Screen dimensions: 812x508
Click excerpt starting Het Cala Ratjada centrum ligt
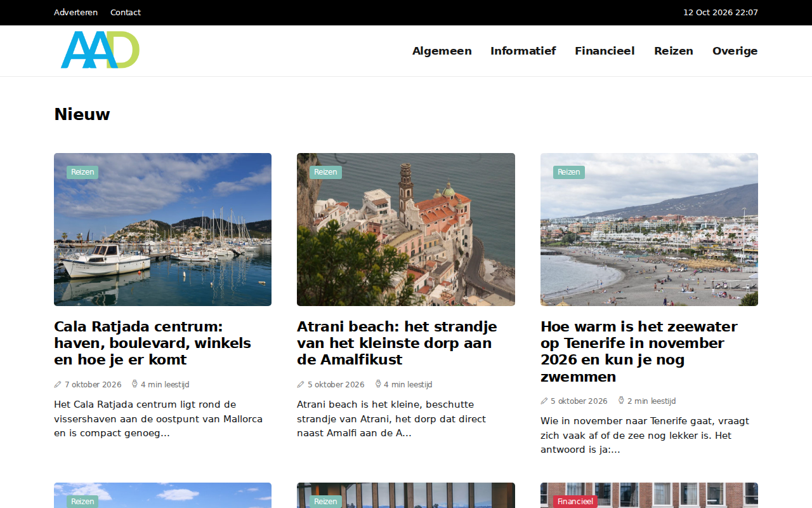pyautogui.click(x=159, y=418)
